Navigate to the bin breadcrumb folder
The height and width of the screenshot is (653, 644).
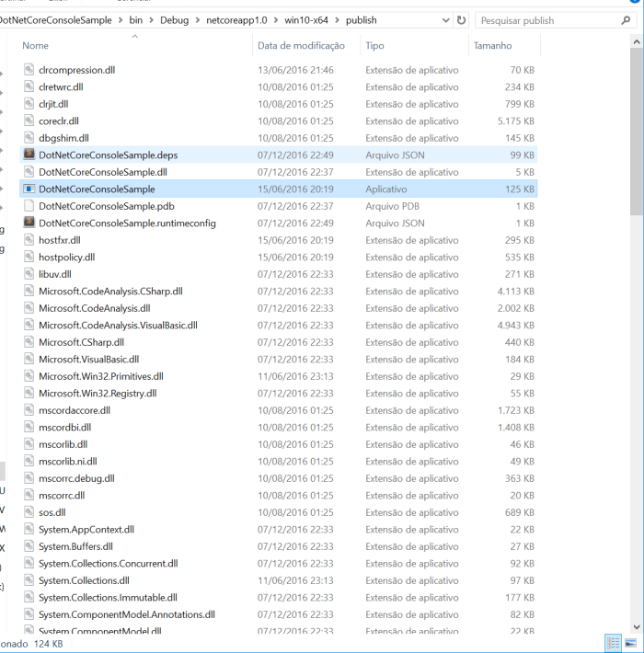pos(136,20)
